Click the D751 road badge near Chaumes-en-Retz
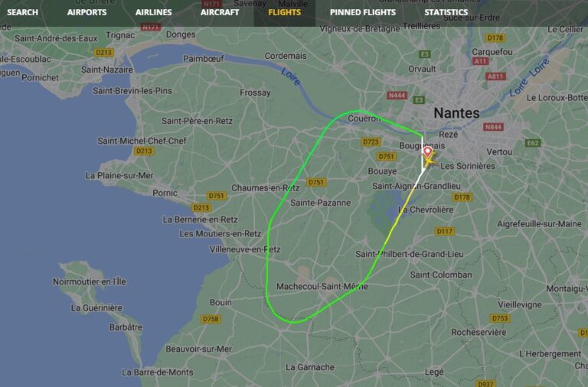 coord(316,182)
